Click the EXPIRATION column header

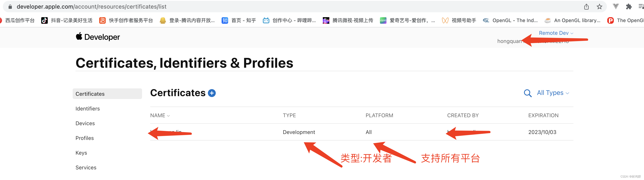coord(543,116)
